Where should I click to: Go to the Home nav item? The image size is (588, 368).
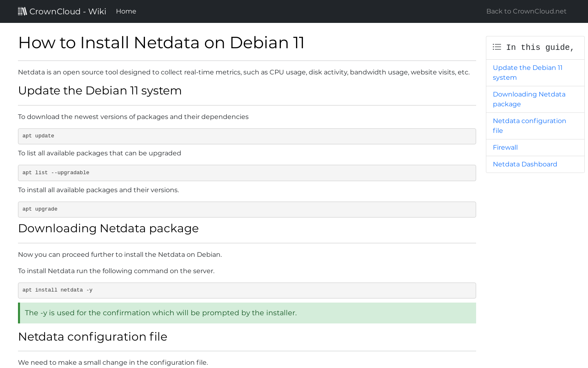click(126, 11)
